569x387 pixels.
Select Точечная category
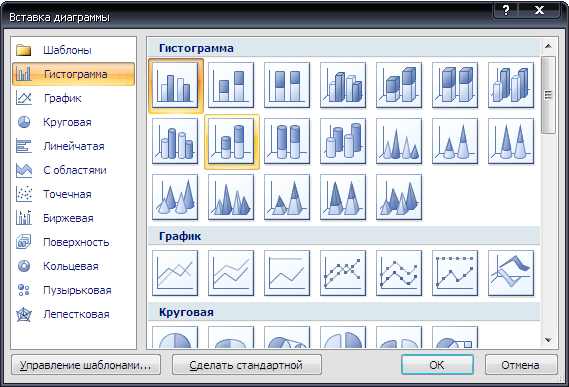(74, 194)
